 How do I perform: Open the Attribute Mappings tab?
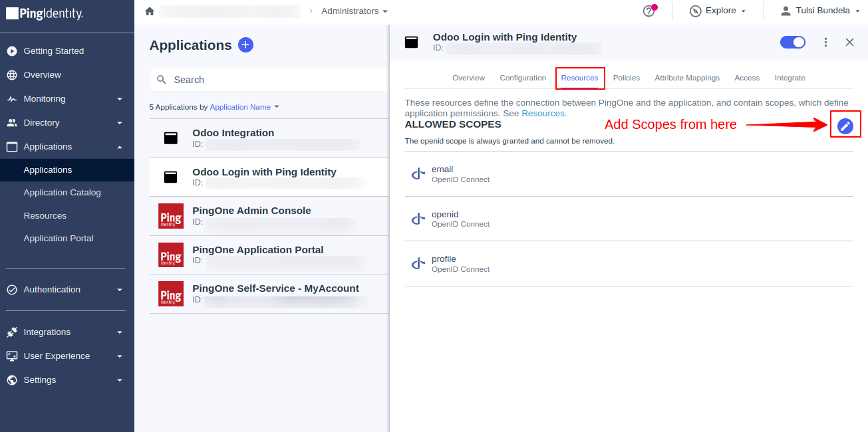[x=687, y=78]
